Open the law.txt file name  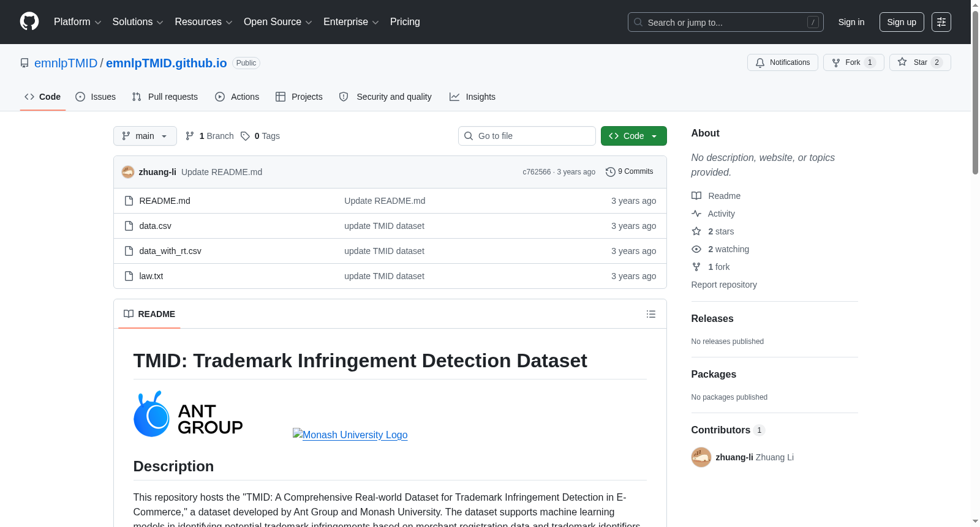coord(151,276)
